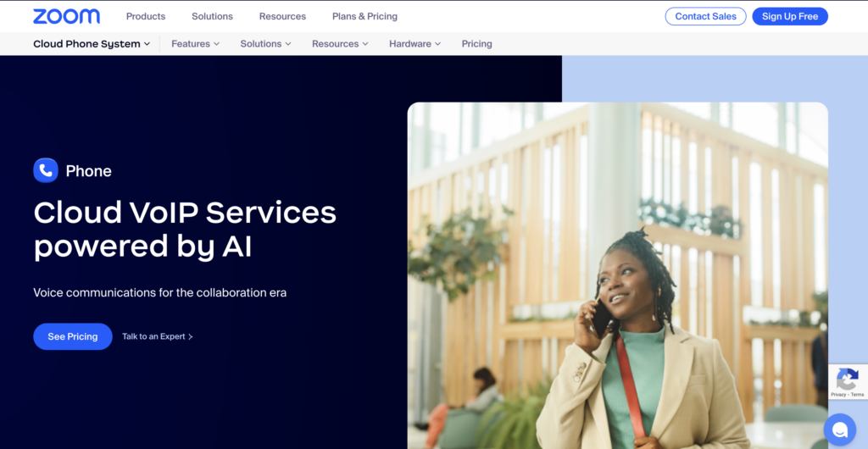This screenshot has height=449, width=868.
Task: Expand the Solutions submenu in the secondary bar
Action: pos(265,44)
